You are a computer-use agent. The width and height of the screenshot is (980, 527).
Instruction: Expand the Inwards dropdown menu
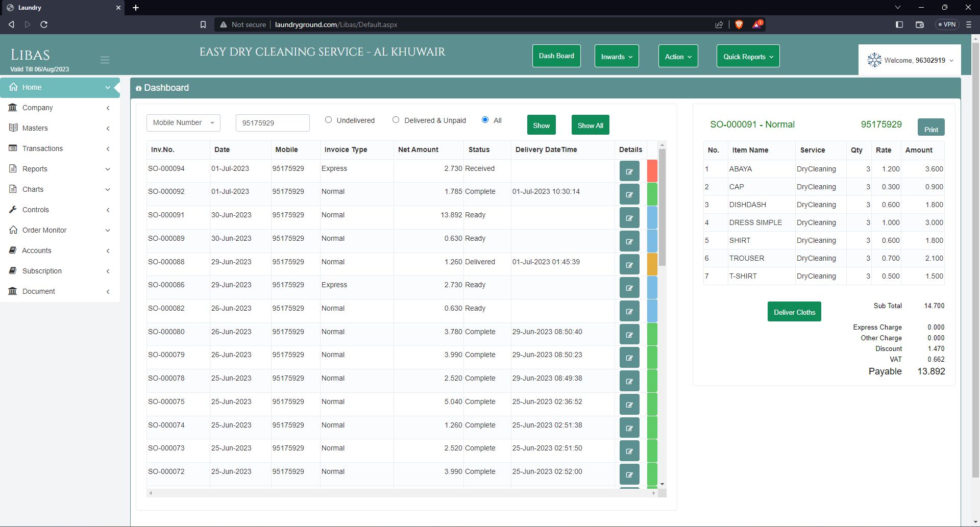[617, 56]
